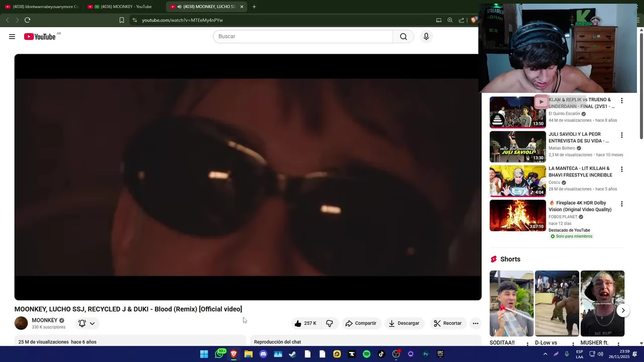The height and width of the screenshot is (362, 644).
Task: Open Discord from the taskbar
Action: tap(263, 354)
